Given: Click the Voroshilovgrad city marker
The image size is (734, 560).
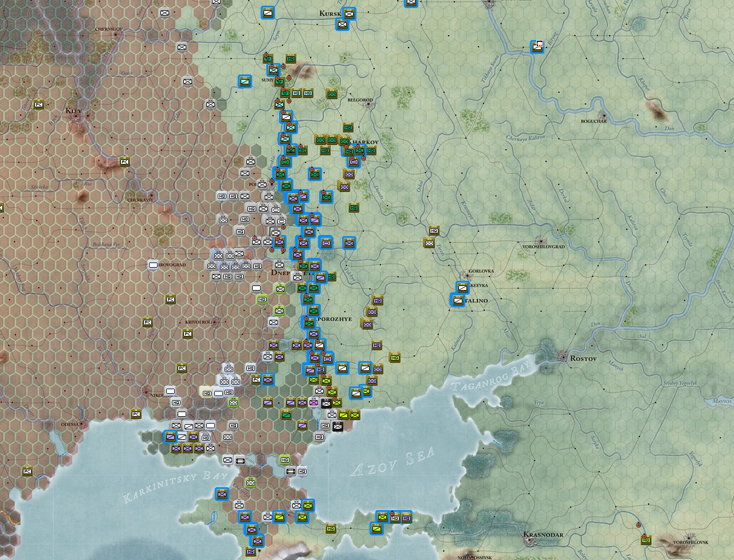Looking at the screenshot, I should [x=541, y=241].
